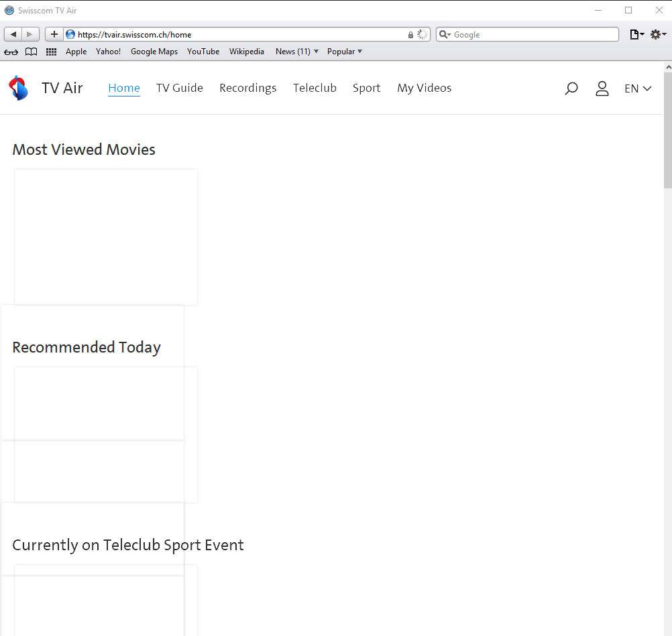Viewport: 672px width, 636px height.
Task: Show all bookmarks via the grid icon
Action: 51,52
